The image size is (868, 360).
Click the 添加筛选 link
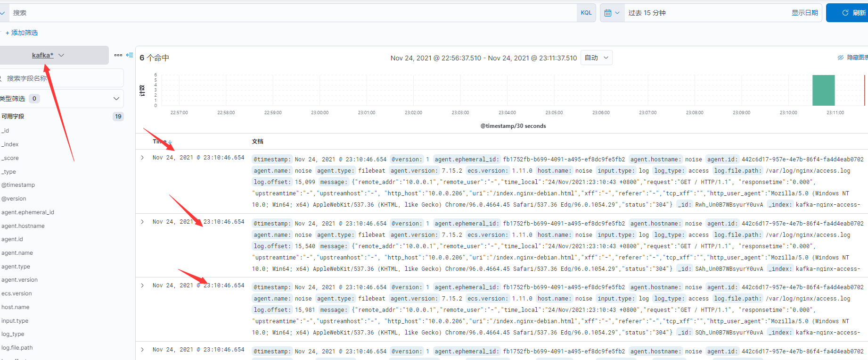(x=22, y=33)
